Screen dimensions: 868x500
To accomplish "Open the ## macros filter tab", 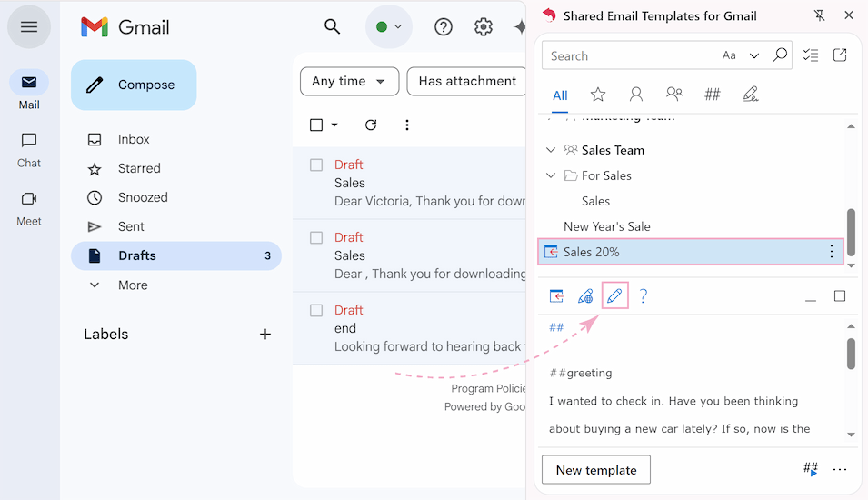I will [713, 95].
